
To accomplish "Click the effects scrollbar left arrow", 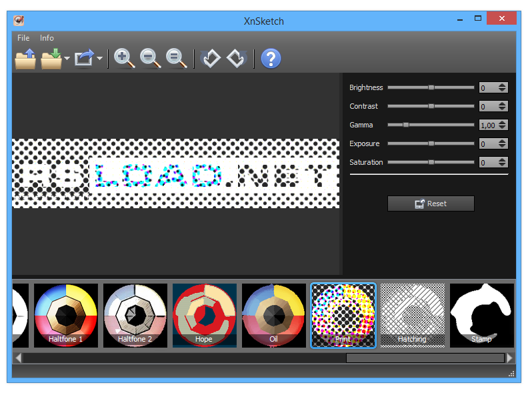I will pos(18,358).
